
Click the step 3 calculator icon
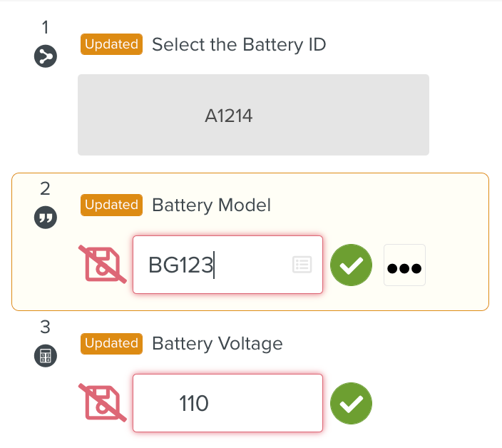pyautogui.click(x=45, y=356)
